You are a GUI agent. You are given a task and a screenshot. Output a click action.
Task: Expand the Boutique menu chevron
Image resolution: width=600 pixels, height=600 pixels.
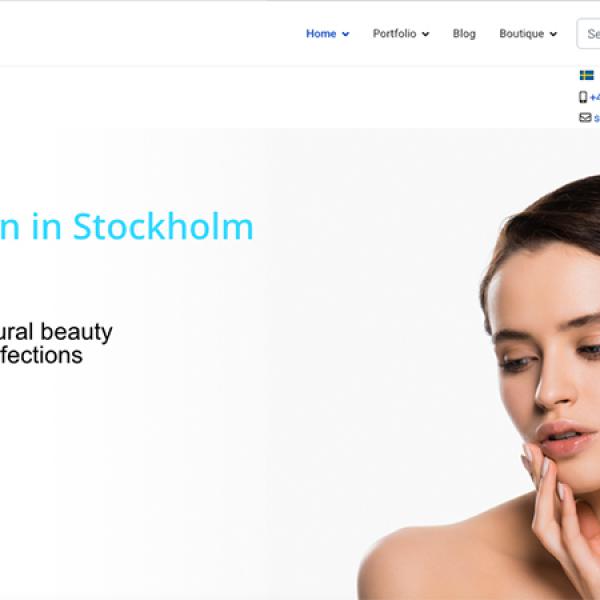[x=553, y=34]
